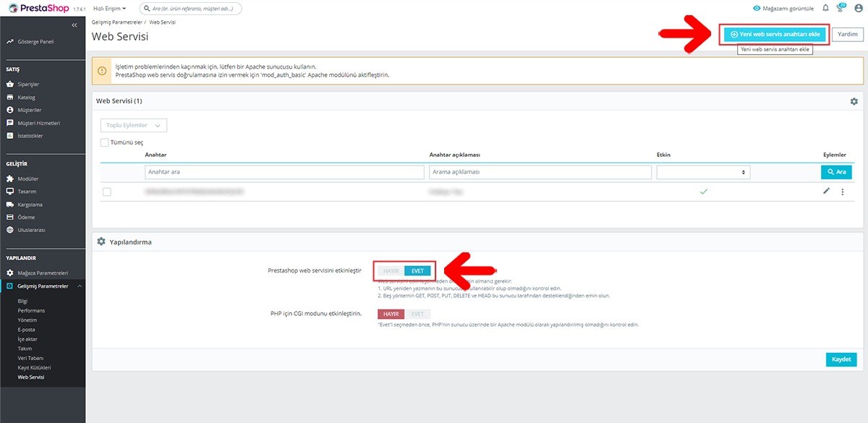The height and width of the screenshot is (423, 868).
Task: Open İstatistikler in the sidebar
Action: click(30, 135)
